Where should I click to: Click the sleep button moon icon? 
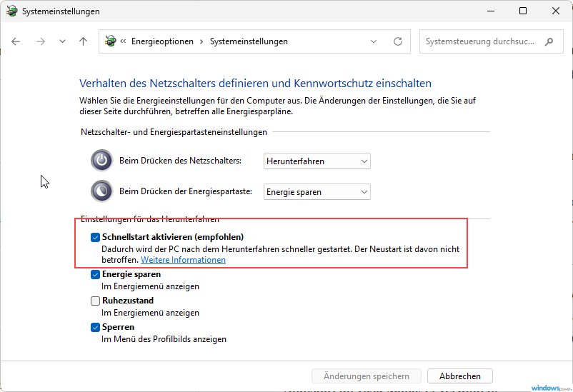(x=101, y=191)
